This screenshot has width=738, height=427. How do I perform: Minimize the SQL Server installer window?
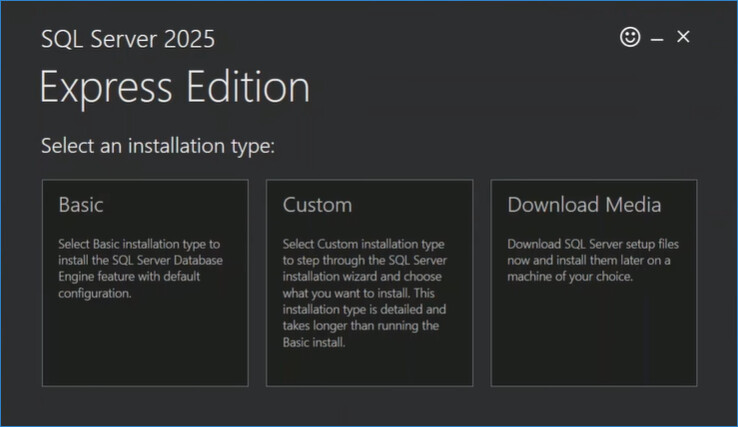[657, 38]
